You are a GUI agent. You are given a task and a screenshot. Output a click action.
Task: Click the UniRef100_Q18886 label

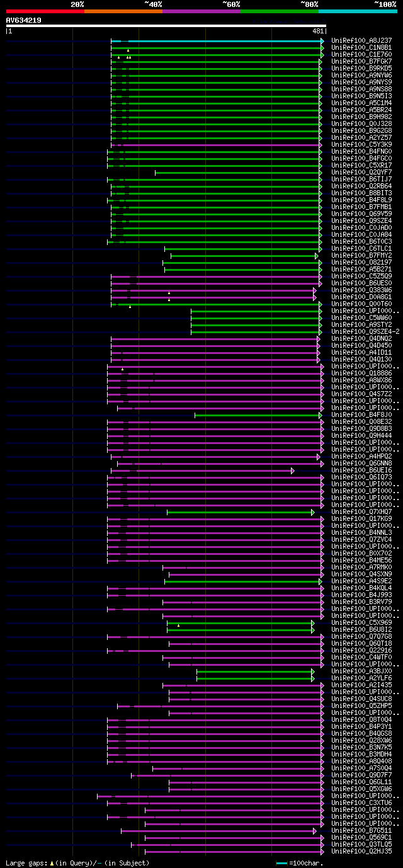[361, 373]
